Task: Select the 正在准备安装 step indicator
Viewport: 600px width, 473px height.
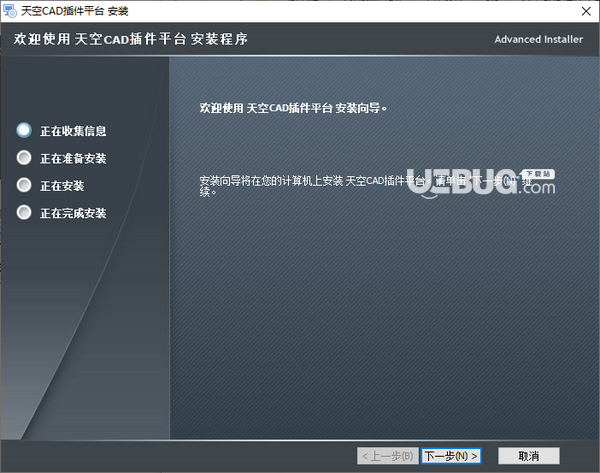Action: 24,158
